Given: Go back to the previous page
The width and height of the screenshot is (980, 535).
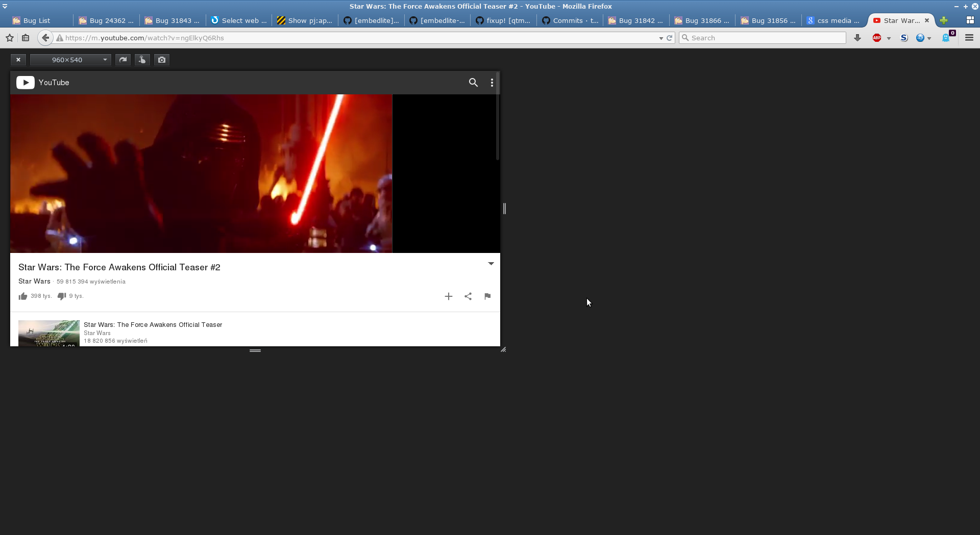Looking at the screenshot, I should click(x=45, y=38).
